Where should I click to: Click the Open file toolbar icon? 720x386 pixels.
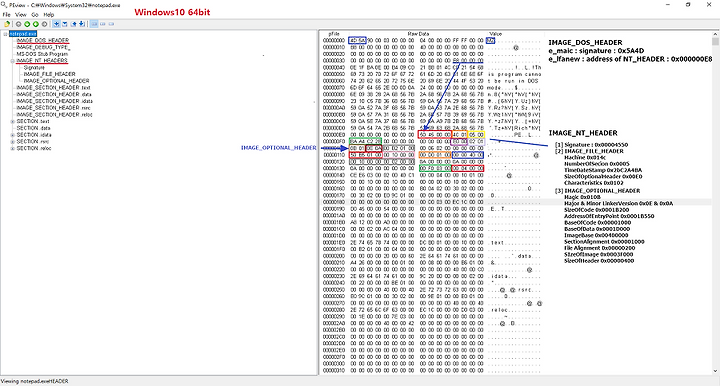(x=7, y=24)
